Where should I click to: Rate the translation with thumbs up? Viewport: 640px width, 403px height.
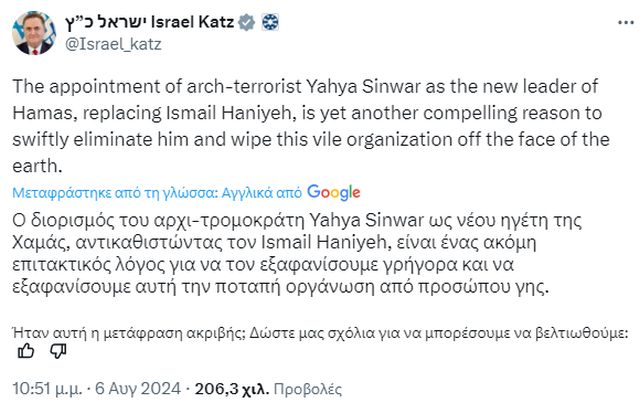(28, 350)
